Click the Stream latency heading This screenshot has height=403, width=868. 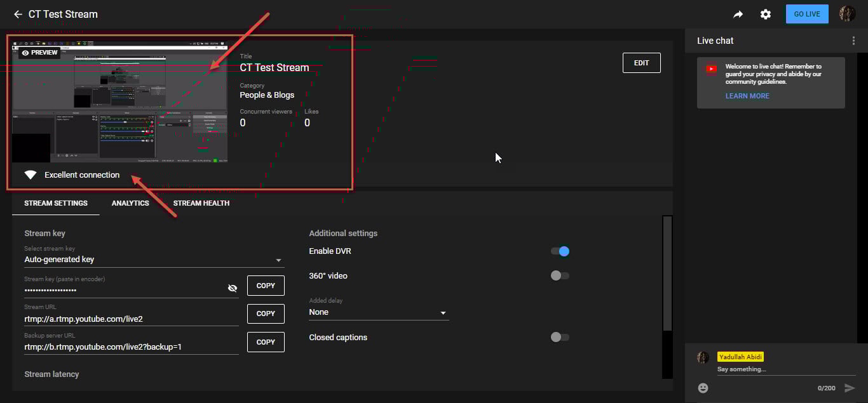51,374
